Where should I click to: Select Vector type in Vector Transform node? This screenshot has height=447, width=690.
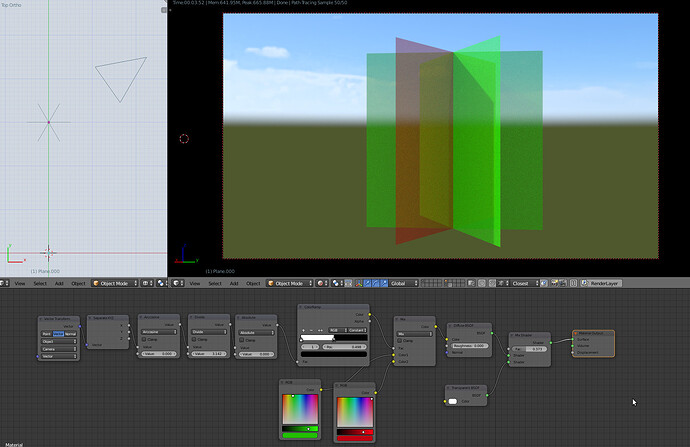point(58,334)
